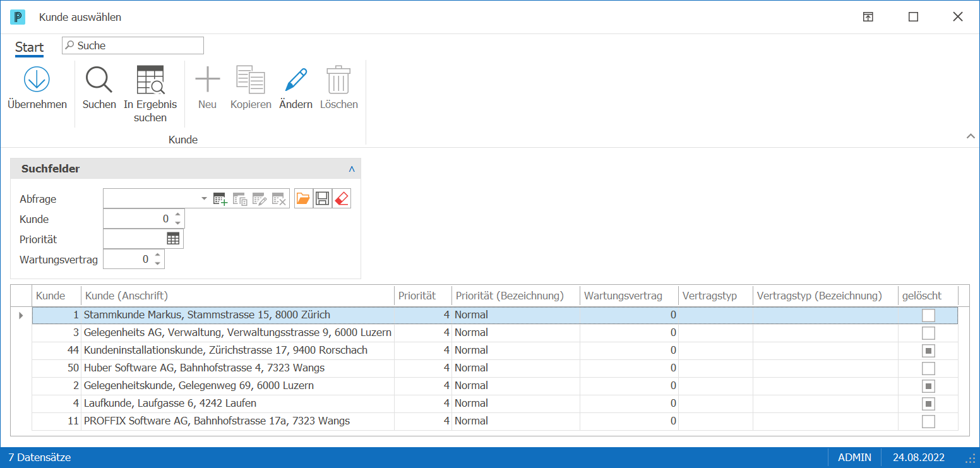This screenshot has width=980, height=468.
Task: Sort by the Kunde (Anschrift) column header
Action: point(237,296)
